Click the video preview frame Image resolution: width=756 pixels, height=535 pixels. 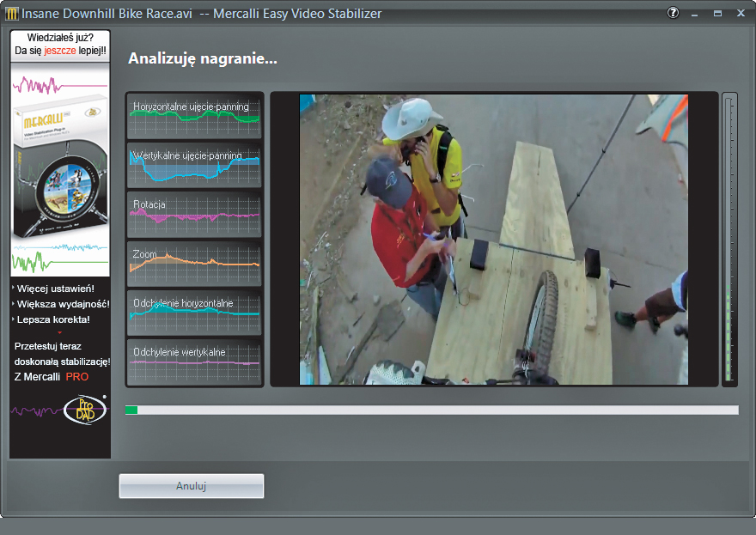coord(493,239)
